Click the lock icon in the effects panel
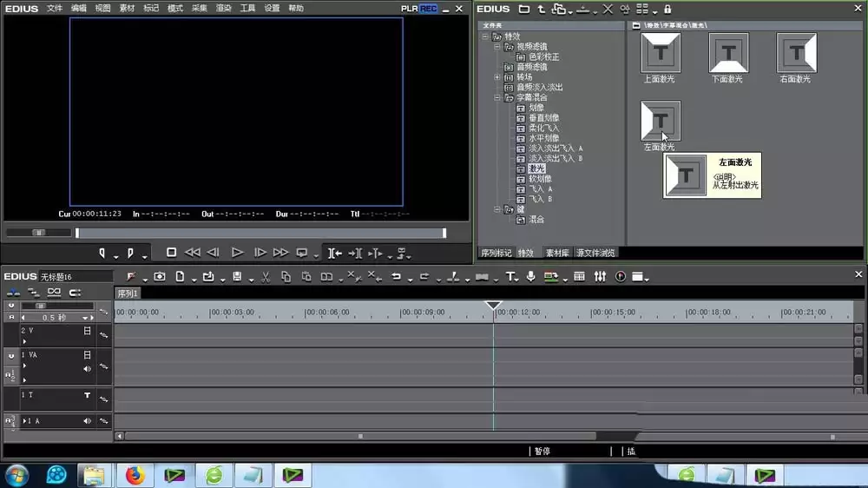 pyautogui.click(x=667, y=9)
